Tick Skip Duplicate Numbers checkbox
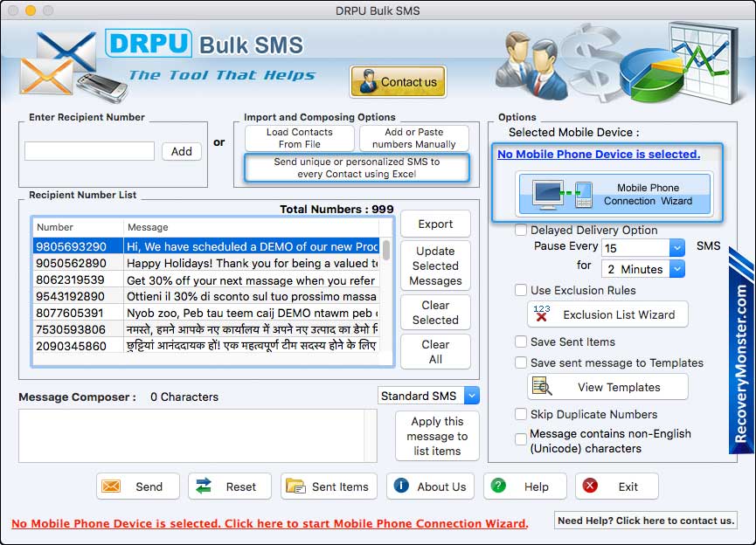The image size is (756, 545). 521,414
